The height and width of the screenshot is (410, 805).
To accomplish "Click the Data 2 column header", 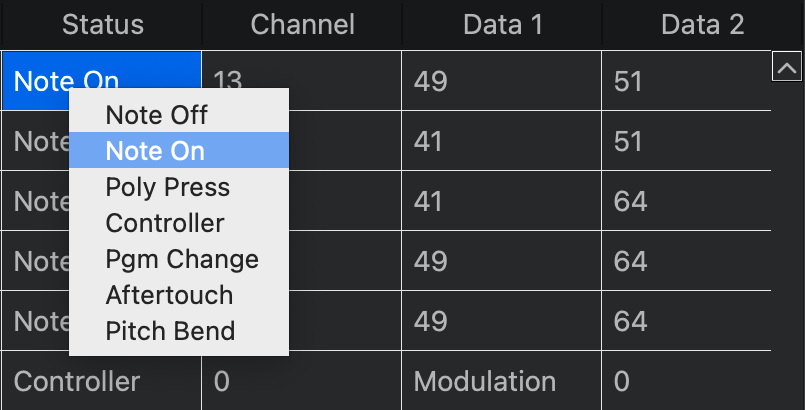I will pos(703,25).
